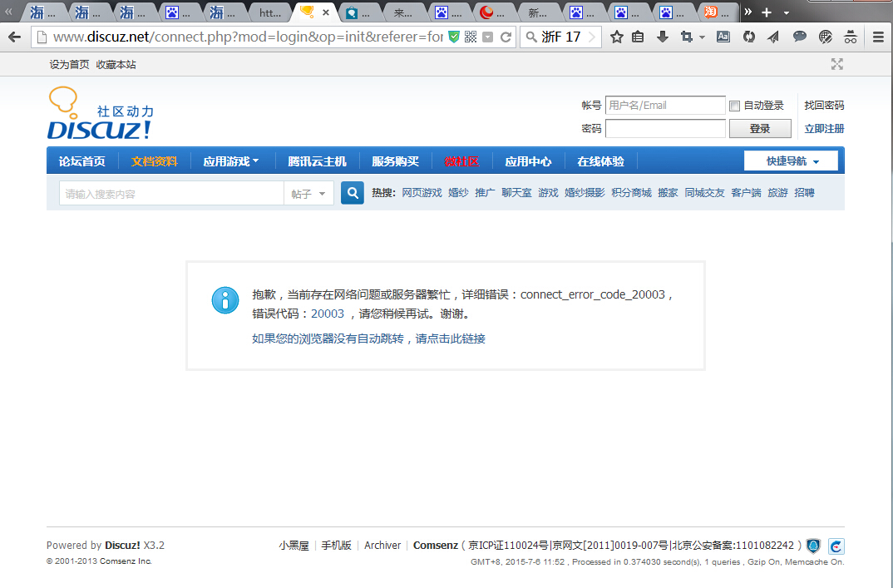Image resolution: width=893 pixels, height=588 pixels.
Task: Expand the 应用游戏 menu arrow
Action: click(x=255, y=161)
